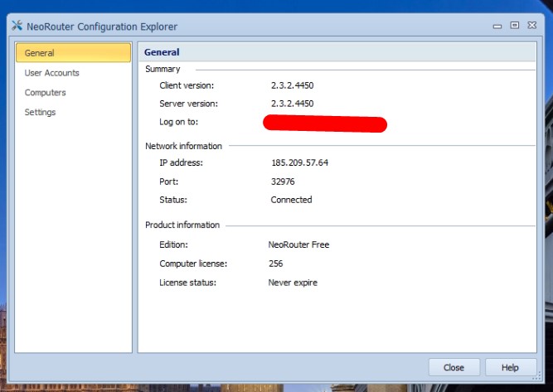Click the Connected status text
The height and width of the screenshot is (392, 553).
[x=291, y=200]
